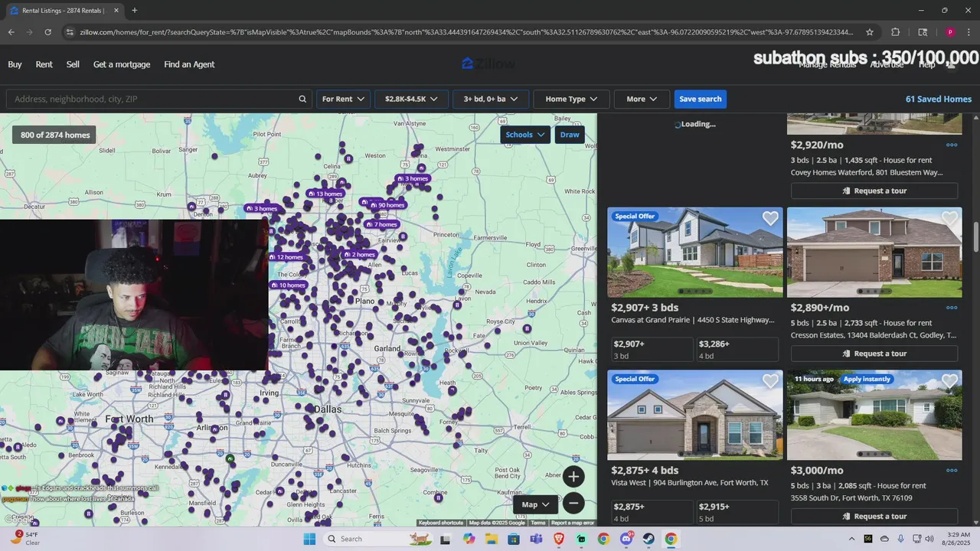Open the Vista West listing photo

(695, 415)
